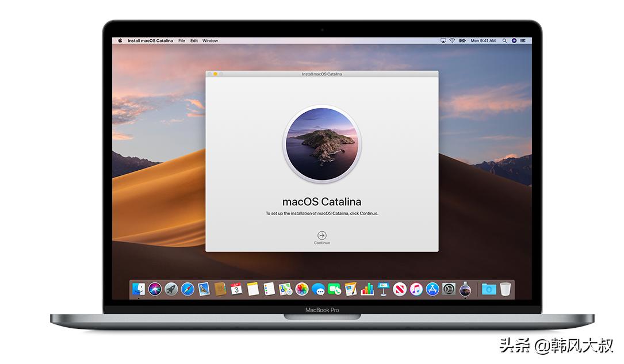Open Wi-Fi status in menu bar
The width and height of the screenshot is (624, 364).
pyautogui.click(x=452, y=41)
